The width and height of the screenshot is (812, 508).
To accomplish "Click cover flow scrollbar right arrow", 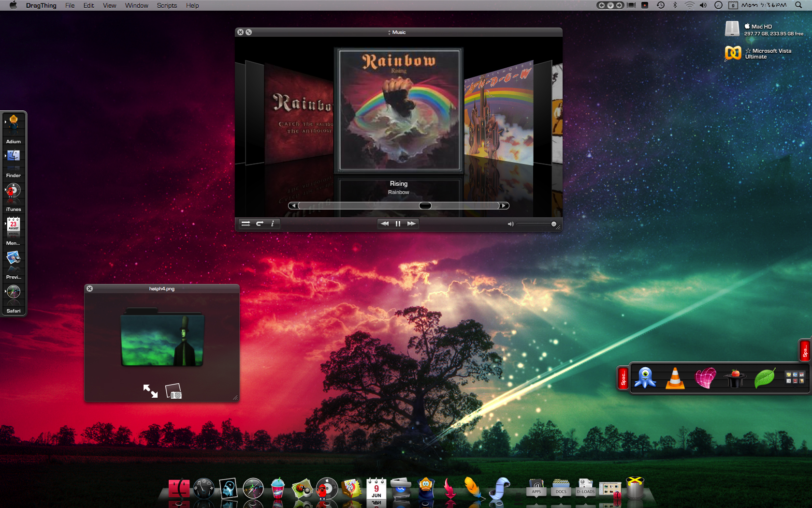I will pyautogui.click(x=504, y=206).
